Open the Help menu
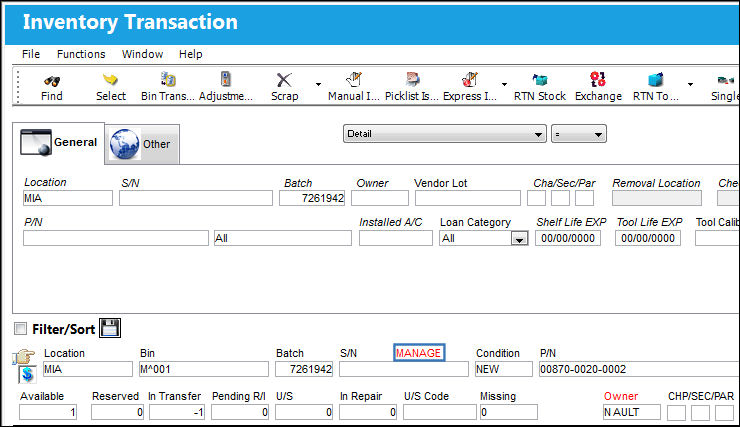The image size is (740, 427). coord(191,54)
